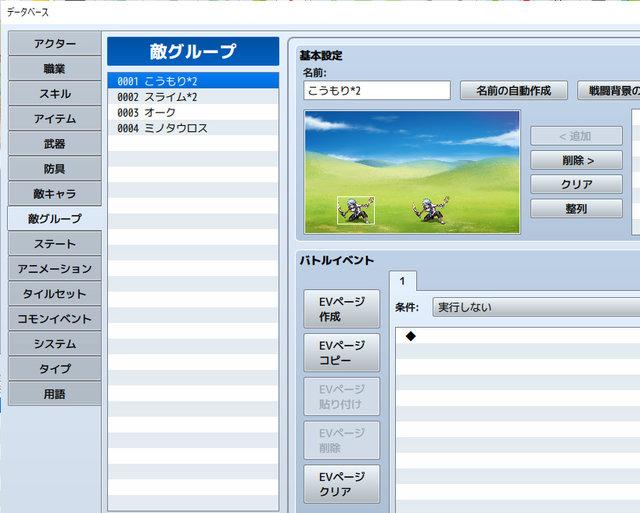Open the 用語 tab
The height and width of the screenshot is (513, 640).
coord(55,393)
